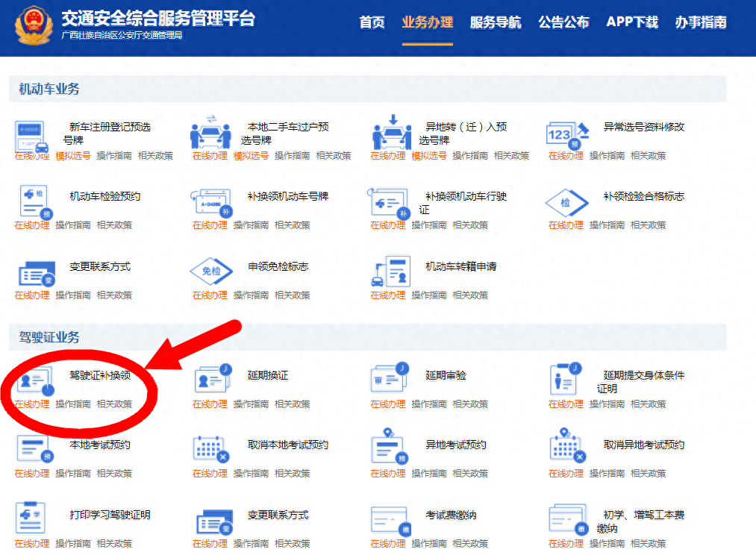This screenshot has height=555, width=756.
Task: Open 相关政策 for 延期换证
Action: [x=293, y=404]
